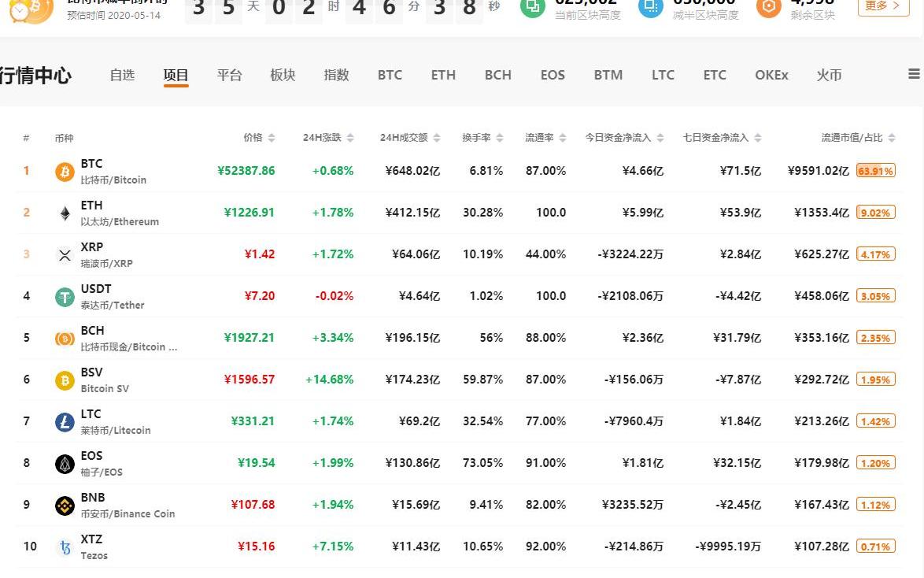Click the BCH price ¥1927.21

tap(249, 338)
